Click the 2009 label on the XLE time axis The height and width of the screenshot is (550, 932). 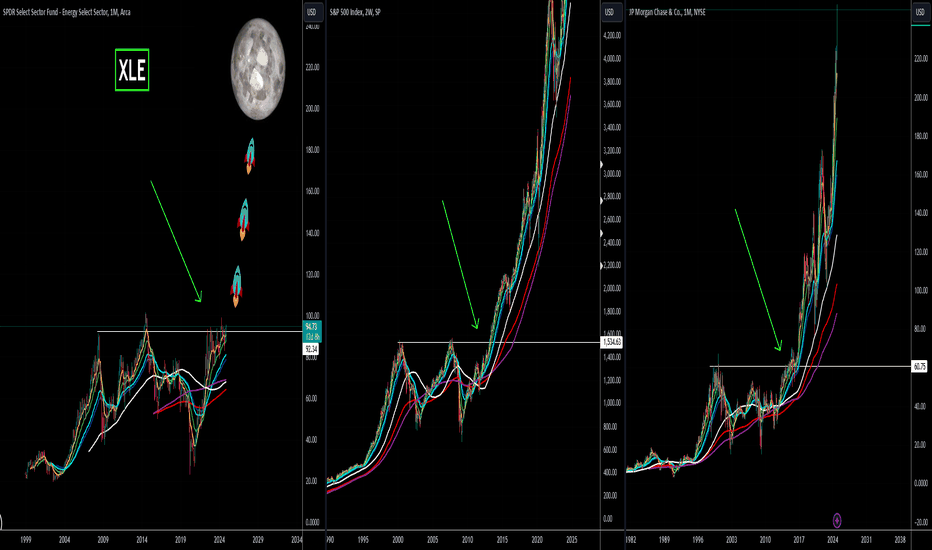pos(103,540)
